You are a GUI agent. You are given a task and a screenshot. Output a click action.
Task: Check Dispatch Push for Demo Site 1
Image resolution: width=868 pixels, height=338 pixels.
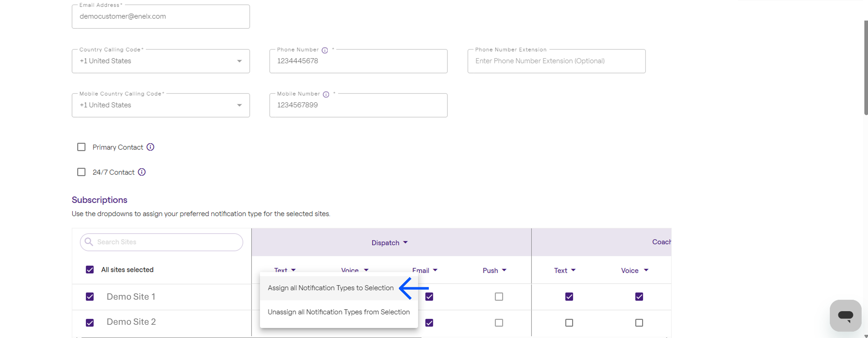[499, 297]
